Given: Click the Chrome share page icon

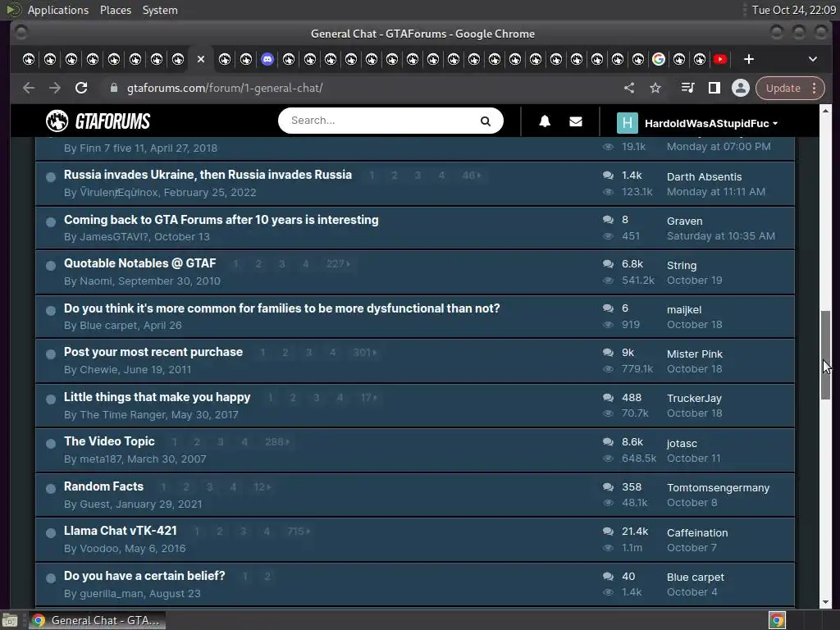Looking at the screenshot, I should tap(629, 88).
